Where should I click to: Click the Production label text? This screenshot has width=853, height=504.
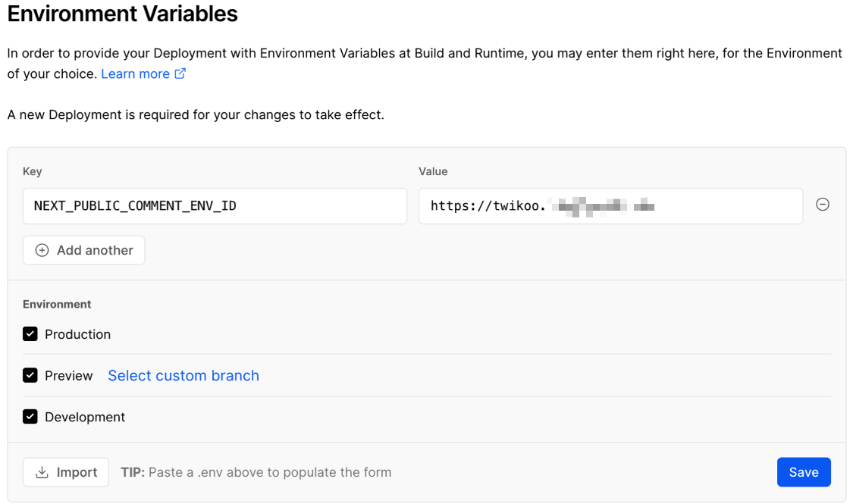coord(77,334)
